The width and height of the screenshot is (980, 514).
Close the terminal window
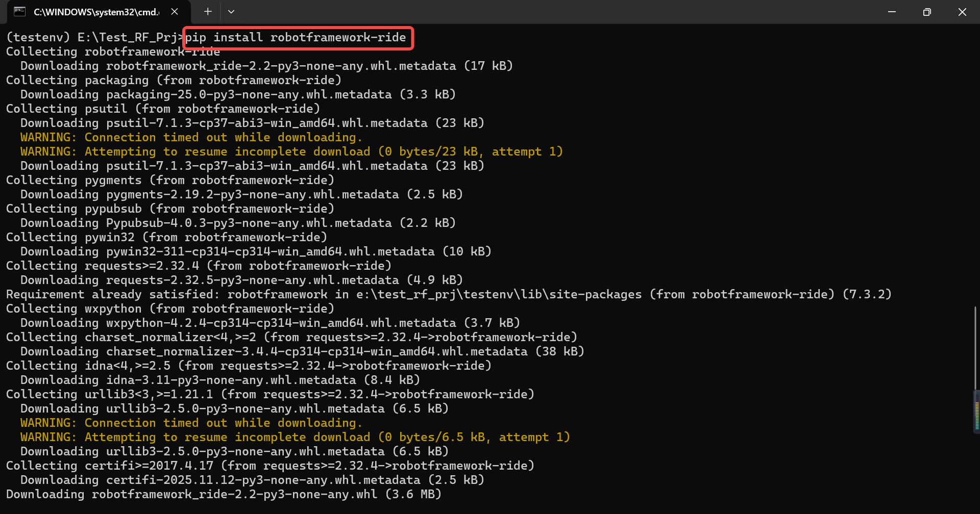(962, 12)
